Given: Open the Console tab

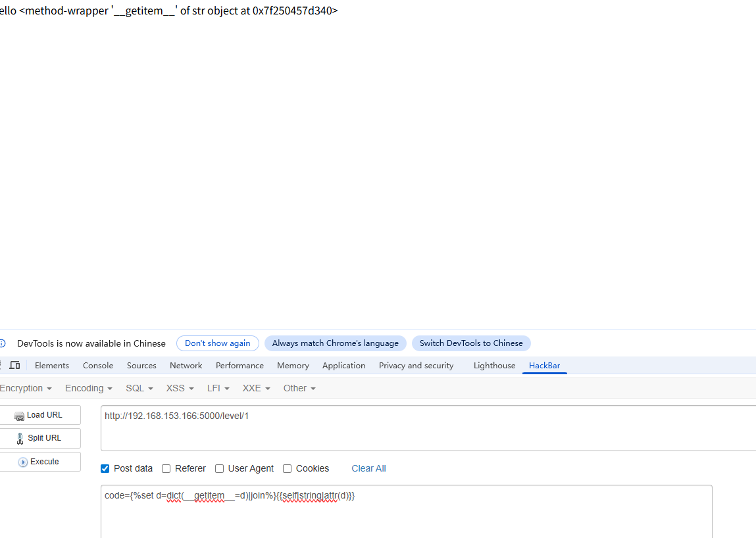Looking at the screenshot, I should (x=98, y=366).
